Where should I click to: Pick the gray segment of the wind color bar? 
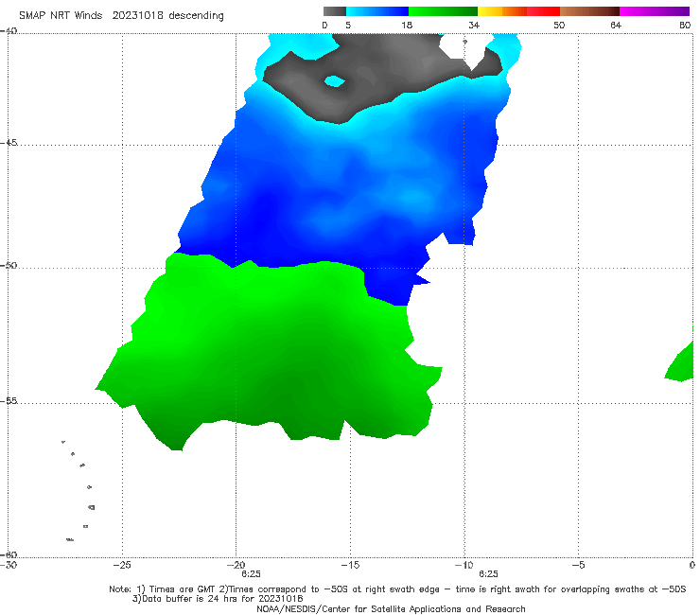tap(334, 11)
